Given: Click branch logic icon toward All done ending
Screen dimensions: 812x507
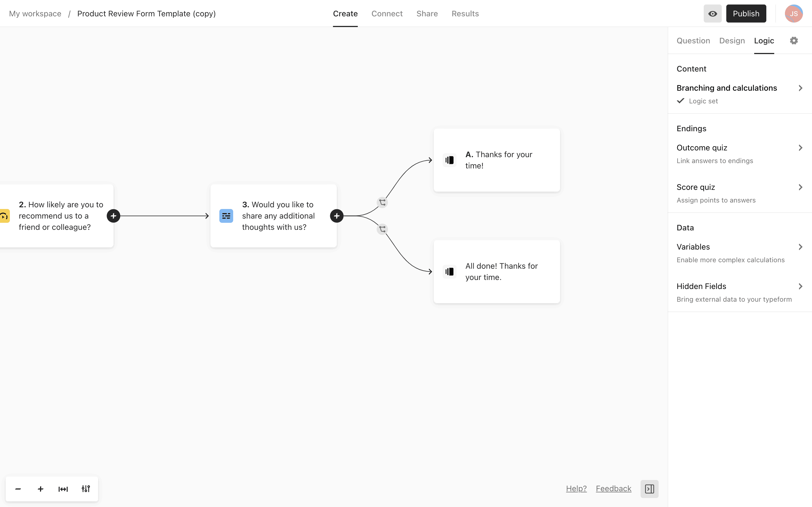Looking at the screenshot, I should pyautogui.click(x=382, y=229).
